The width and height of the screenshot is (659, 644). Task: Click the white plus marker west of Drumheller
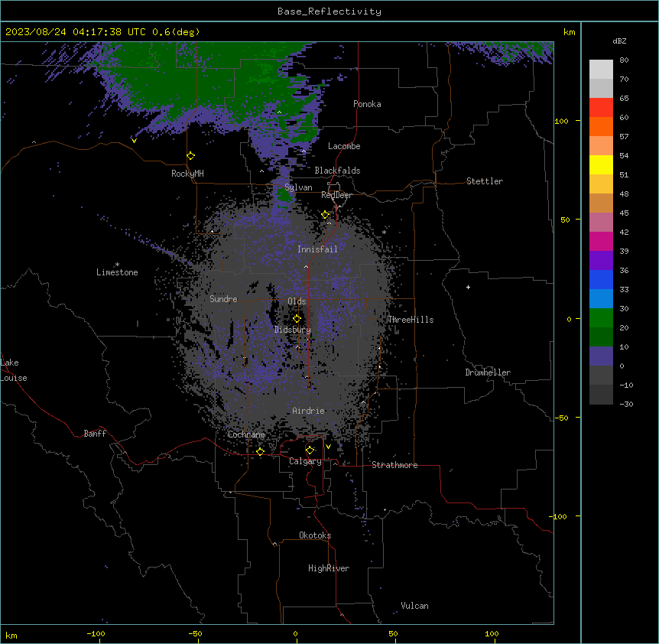(x=468, y=287)
